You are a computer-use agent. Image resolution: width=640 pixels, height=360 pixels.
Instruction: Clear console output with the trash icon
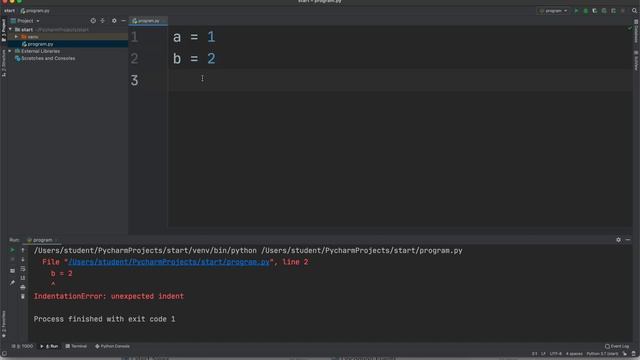point(23,296)
